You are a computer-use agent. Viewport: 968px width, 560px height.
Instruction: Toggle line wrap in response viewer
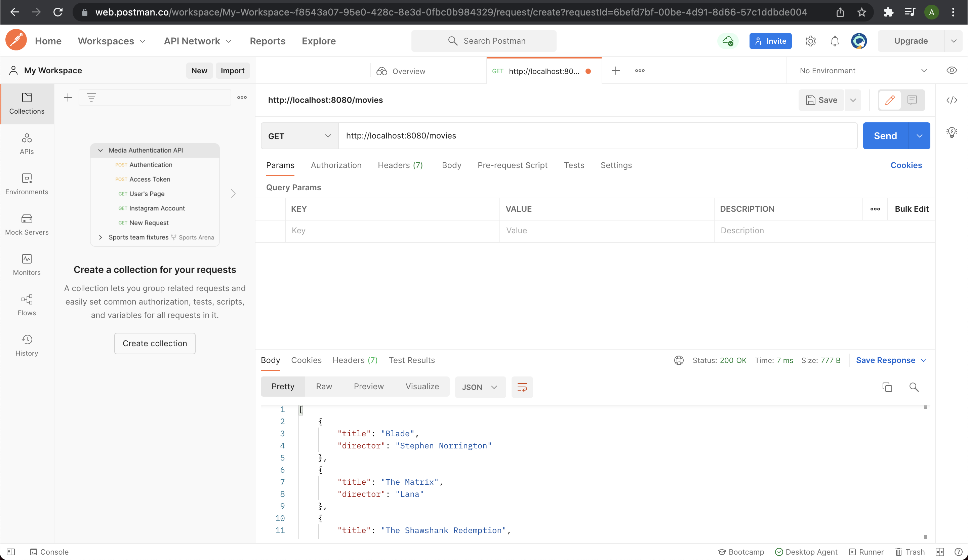pos(522,387)
